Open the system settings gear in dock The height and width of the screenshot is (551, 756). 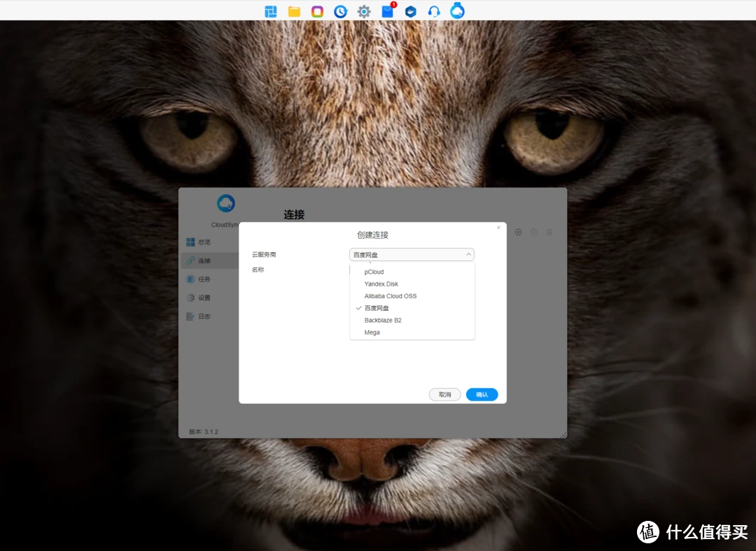(364, 11)
